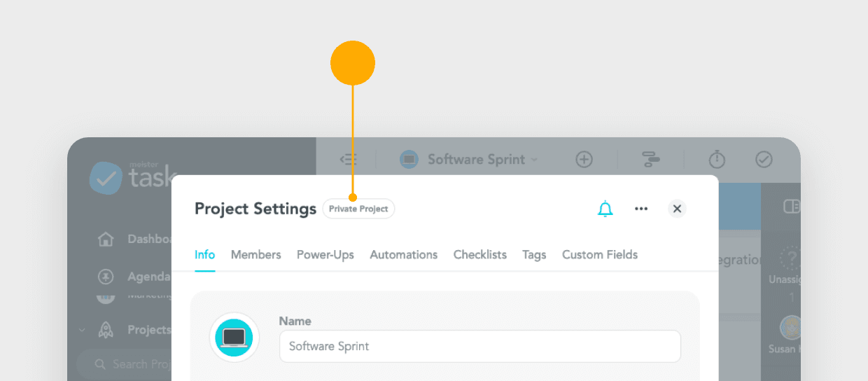Select the Automations tab
868x381 pixels.
tap(403, 255)
